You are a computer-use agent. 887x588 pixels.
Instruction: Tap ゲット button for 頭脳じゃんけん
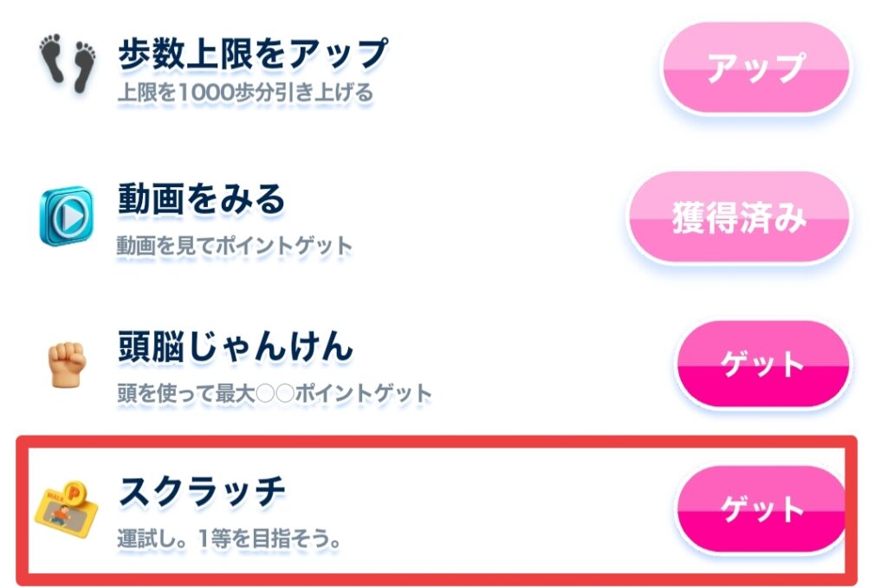(x=761, y=365)
